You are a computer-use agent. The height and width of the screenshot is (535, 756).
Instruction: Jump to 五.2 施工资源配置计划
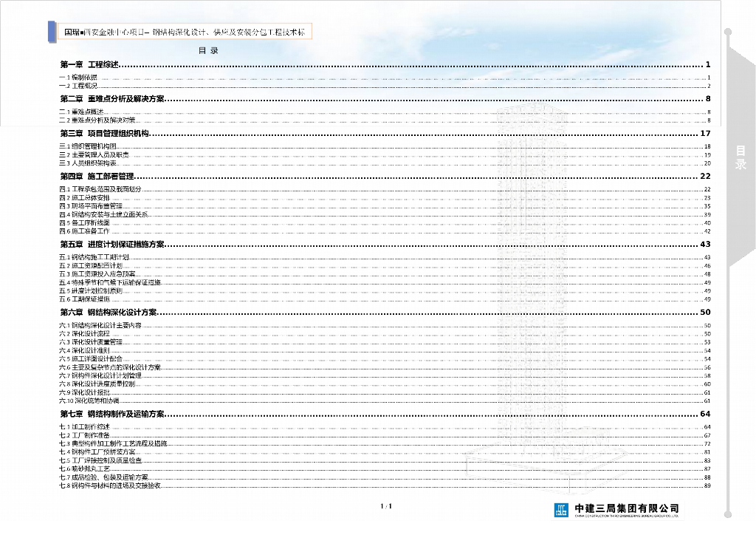coord(385,266)
